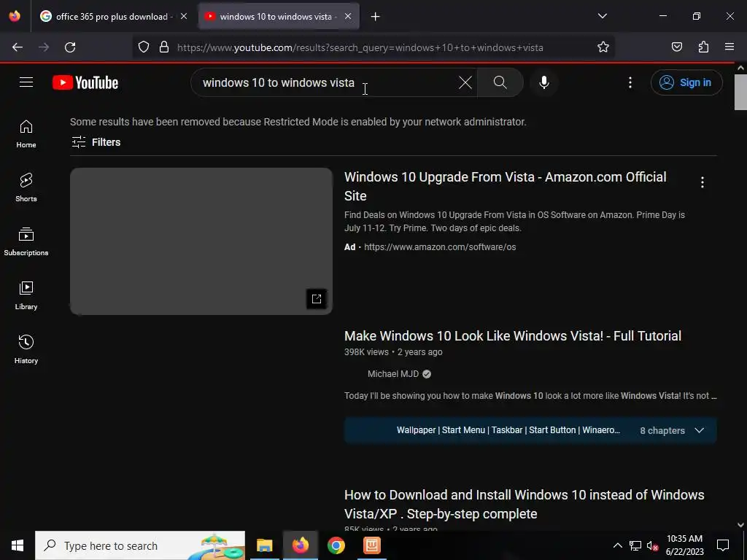This screenshot has height=560, width=747.
Task: Open the Amazon ad thumbnail
Action: [201, 241]
